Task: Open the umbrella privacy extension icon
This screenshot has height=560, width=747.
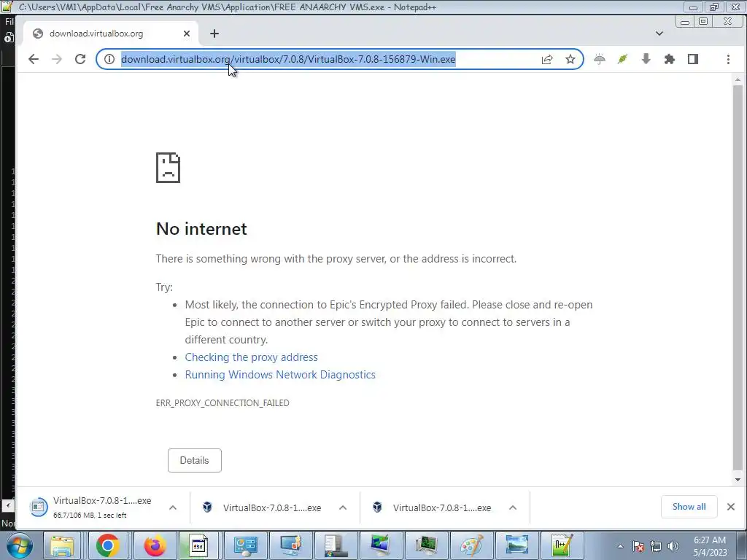Action: pyautogui.click(x=600, y=59)
